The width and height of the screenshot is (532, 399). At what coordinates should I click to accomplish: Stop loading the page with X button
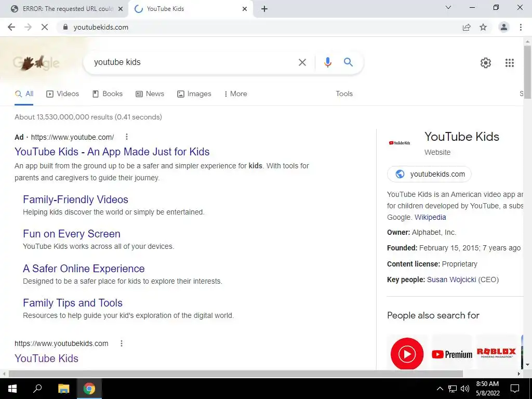click(45, 27)
